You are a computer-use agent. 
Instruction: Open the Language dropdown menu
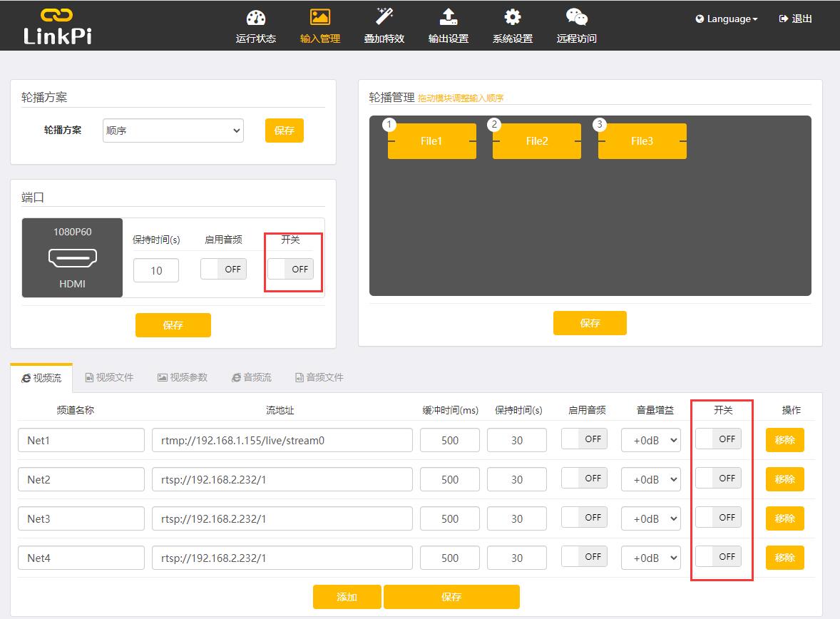point(727,19)
